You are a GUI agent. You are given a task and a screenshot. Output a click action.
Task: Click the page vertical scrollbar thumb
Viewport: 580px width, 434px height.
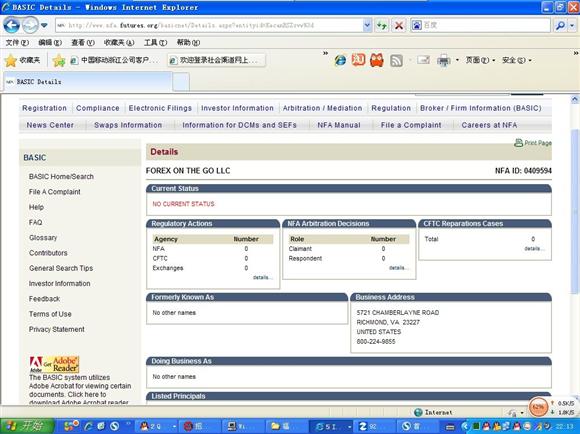click(x=575, y=211)
